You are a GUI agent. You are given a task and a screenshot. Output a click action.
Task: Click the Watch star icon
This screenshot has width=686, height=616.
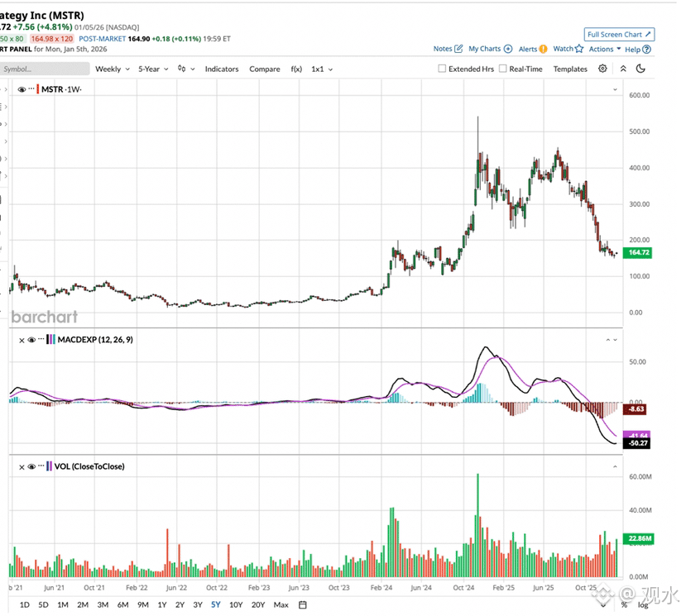(579, 49)
